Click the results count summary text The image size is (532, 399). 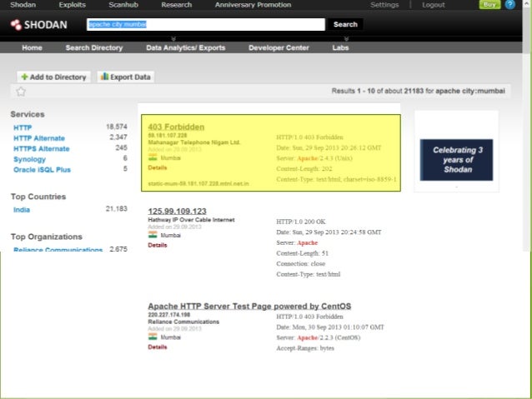click(x=418, y=91)
